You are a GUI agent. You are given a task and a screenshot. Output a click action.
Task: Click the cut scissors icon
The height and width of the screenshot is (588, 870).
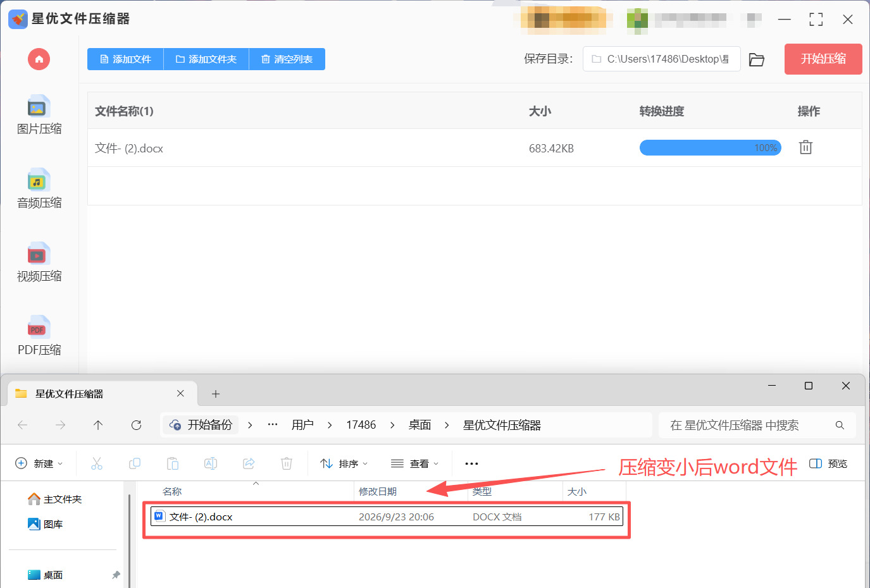pos(97,463)
